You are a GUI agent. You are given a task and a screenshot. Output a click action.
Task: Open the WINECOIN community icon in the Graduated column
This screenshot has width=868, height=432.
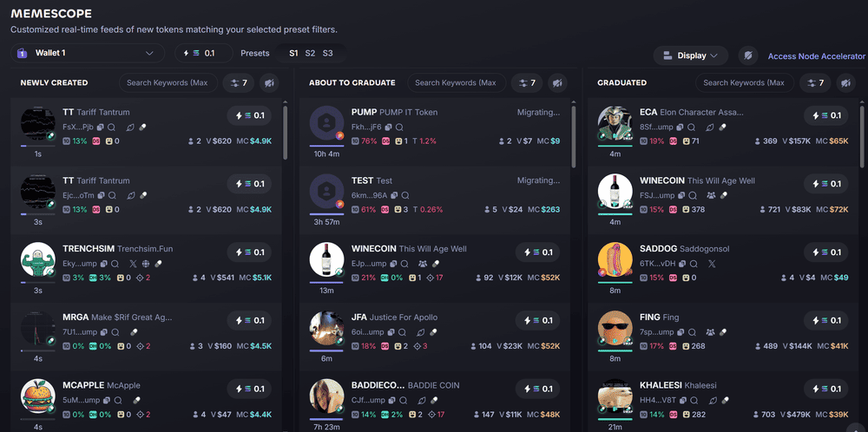[x=712, y=195]
